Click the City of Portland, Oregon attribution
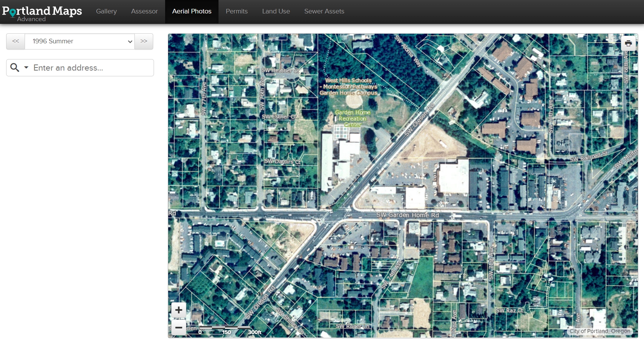The image size is (644, 346). [599, 331]
